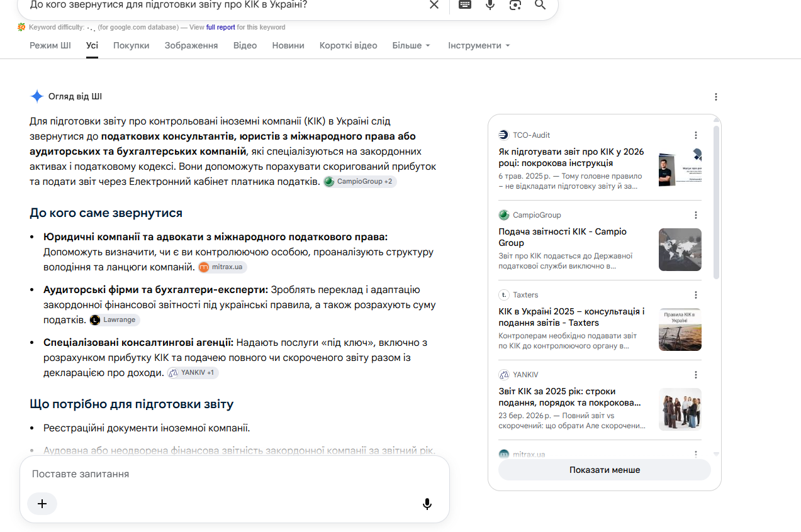Open the on-screen keyboard icon

465,5
